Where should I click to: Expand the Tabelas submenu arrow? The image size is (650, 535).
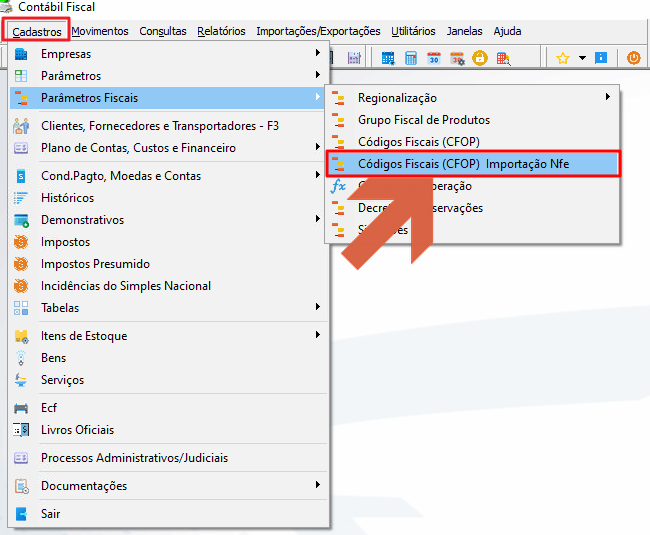(x=318, y=307)
